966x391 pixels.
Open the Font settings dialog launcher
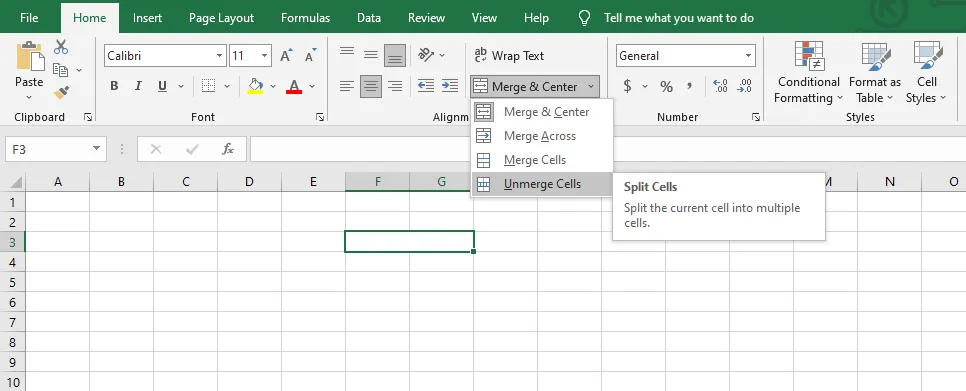pyautogui.click(x=320, y=117)
